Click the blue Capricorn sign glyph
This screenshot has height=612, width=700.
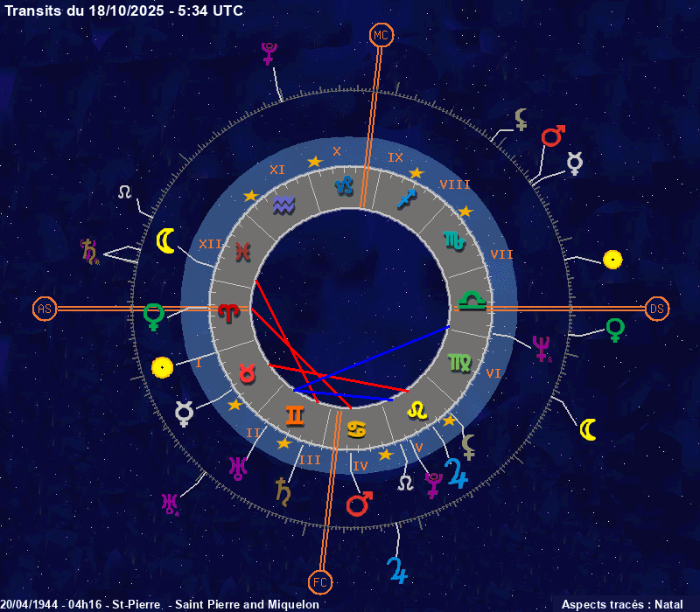pyautogui.click(x=347, y=185)
